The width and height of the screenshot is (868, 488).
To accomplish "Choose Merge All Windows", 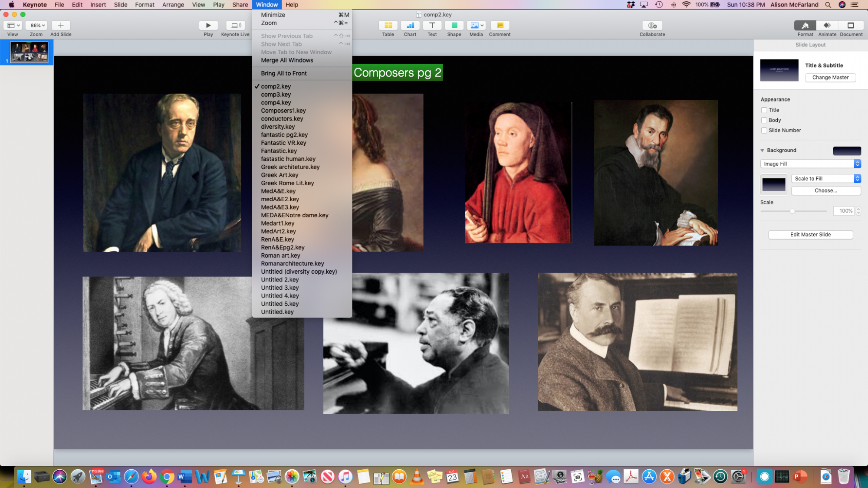I will (x=302, y=60).
